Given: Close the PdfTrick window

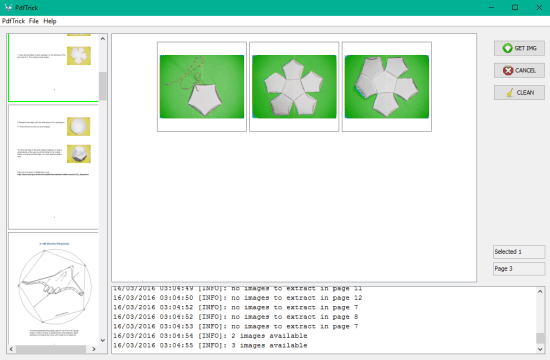Looking at the screenshot, I should 539,7.
